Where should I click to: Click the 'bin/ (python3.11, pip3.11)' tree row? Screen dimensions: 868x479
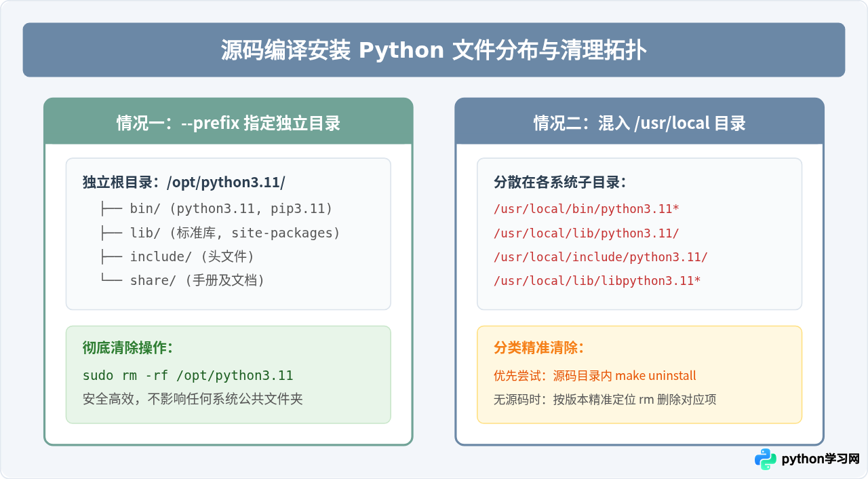[216, 209]
